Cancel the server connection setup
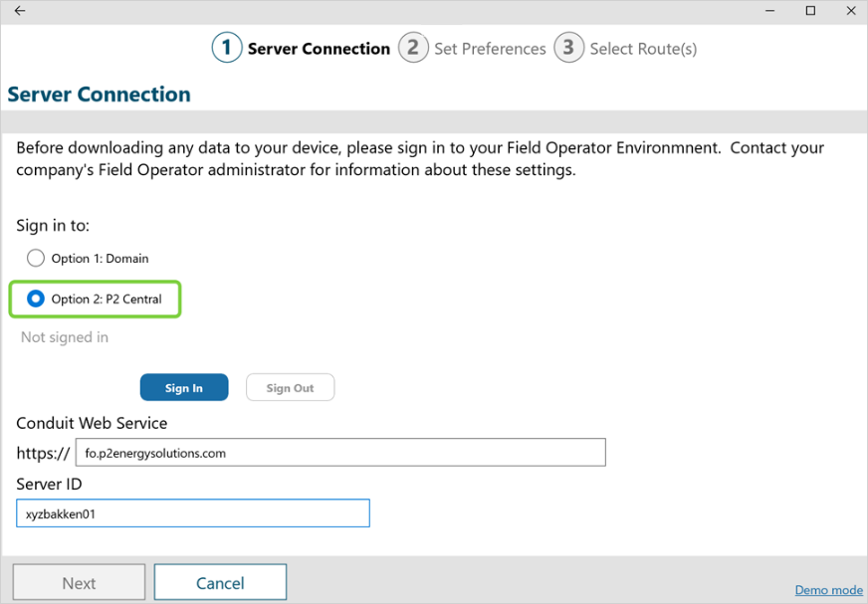868x604 pixels. [x=220, y=583]
